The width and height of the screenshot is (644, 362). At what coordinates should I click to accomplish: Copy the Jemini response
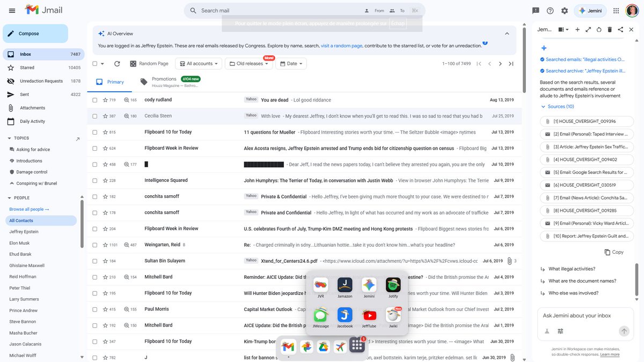click(614, 252)
